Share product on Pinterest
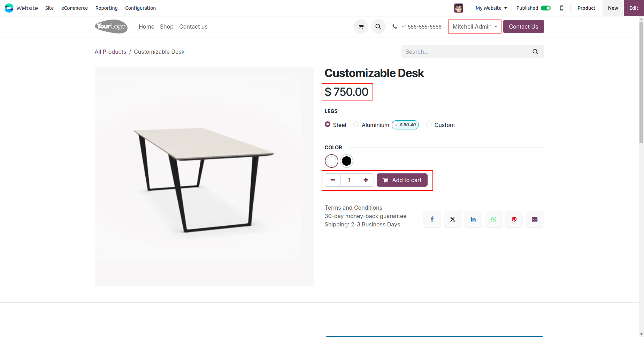644x337 pixels. [514, 219]
